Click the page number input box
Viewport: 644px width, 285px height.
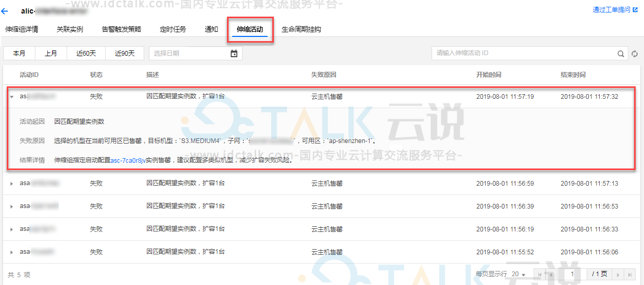[x=572, y=274]
